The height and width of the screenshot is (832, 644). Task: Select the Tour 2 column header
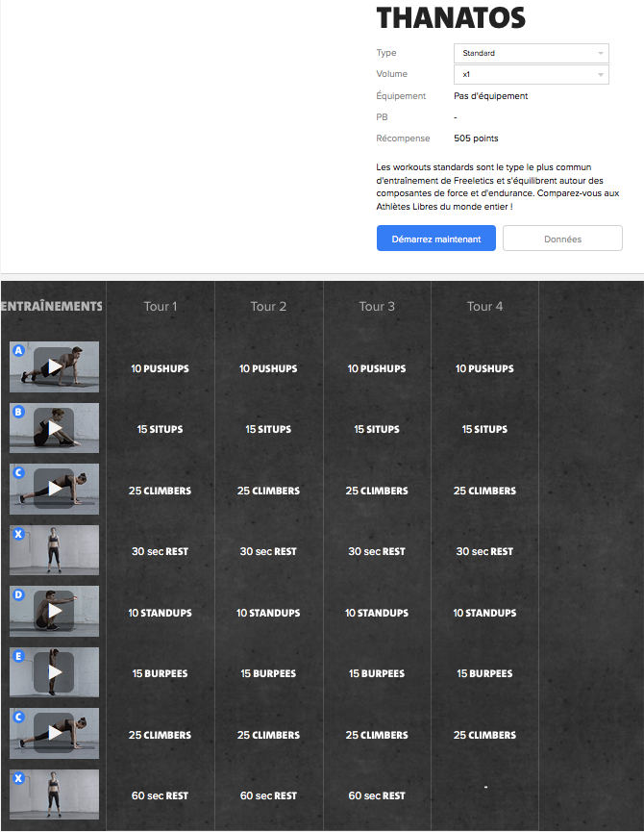click(268, 306)
